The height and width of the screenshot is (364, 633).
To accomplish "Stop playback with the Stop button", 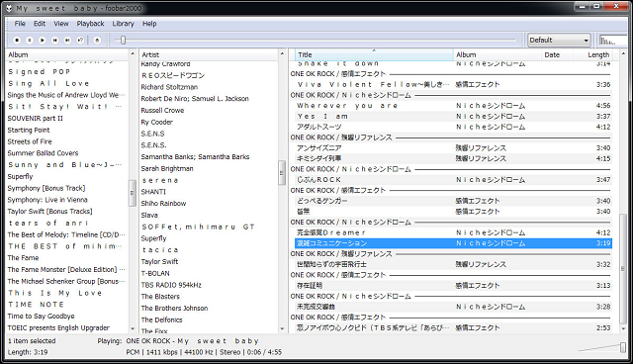I will coord(17,40).
